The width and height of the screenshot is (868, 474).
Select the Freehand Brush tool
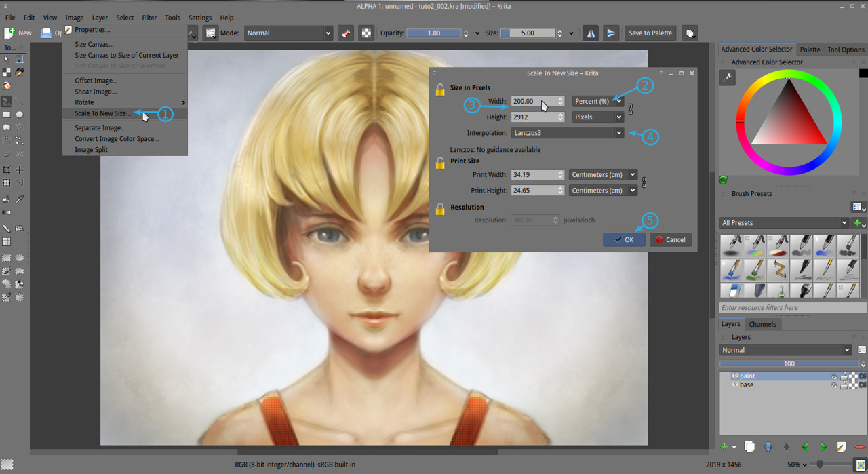tap(7, 101)
